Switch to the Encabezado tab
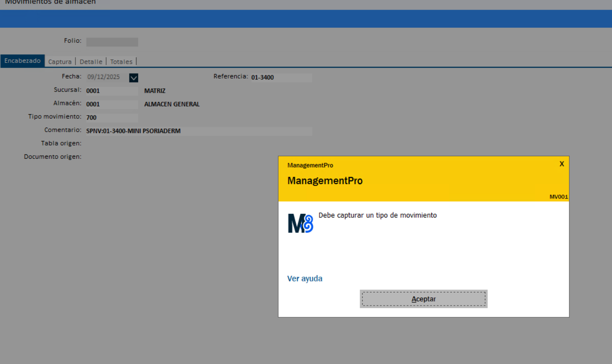 coord(22,61)
